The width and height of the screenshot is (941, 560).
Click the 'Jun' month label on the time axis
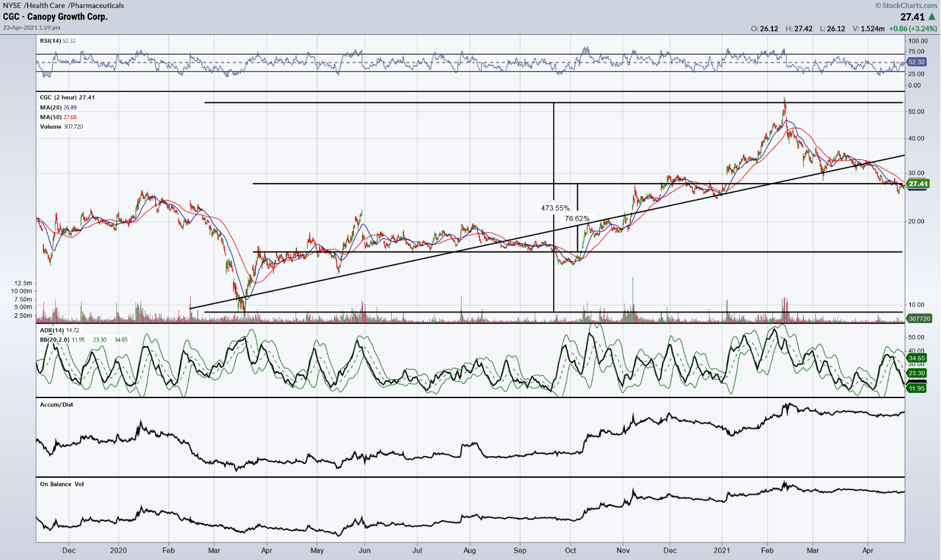pos(365,550)
